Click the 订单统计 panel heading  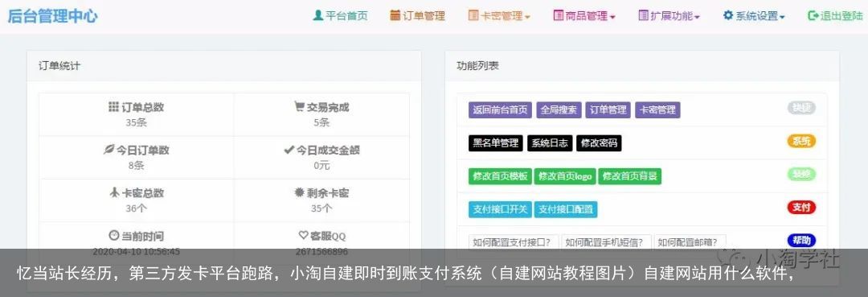click(59, 66)
